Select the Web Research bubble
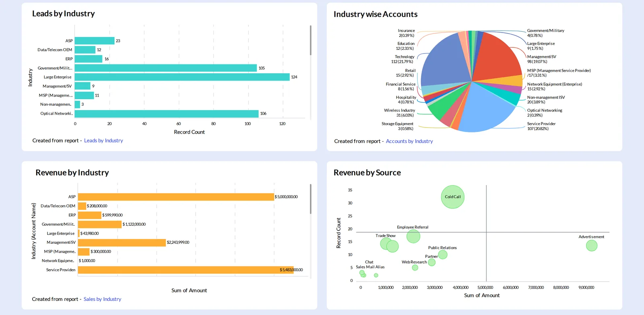The image size is (644, 315). click(x=415, y=268)
